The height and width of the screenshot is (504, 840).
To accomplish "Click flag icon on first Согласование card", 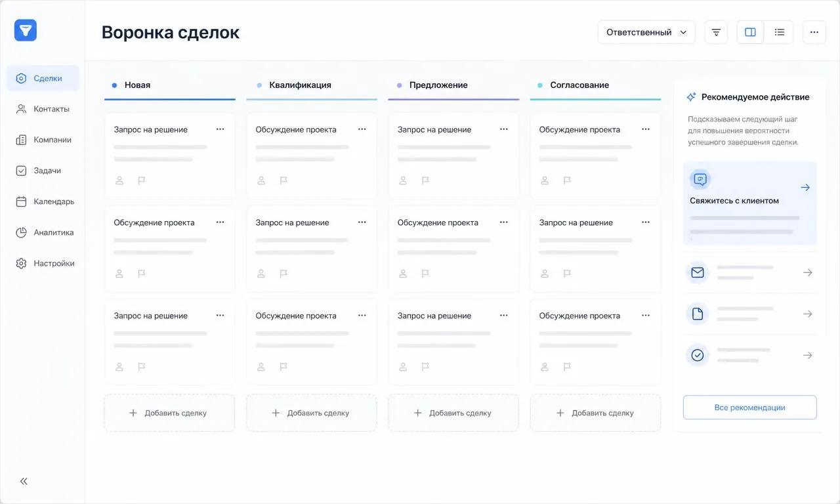I will coord(567,180).
